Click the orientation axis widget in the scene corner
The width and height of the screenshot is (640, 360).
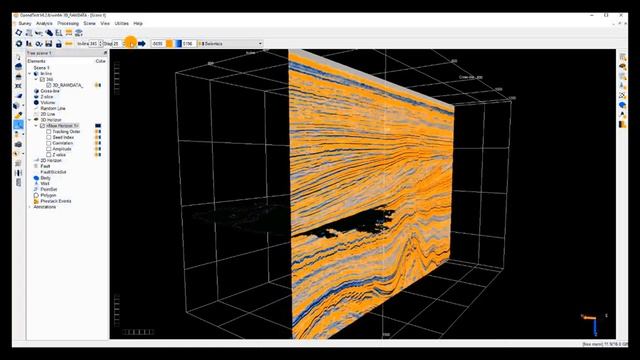click(x=594, y=324)
